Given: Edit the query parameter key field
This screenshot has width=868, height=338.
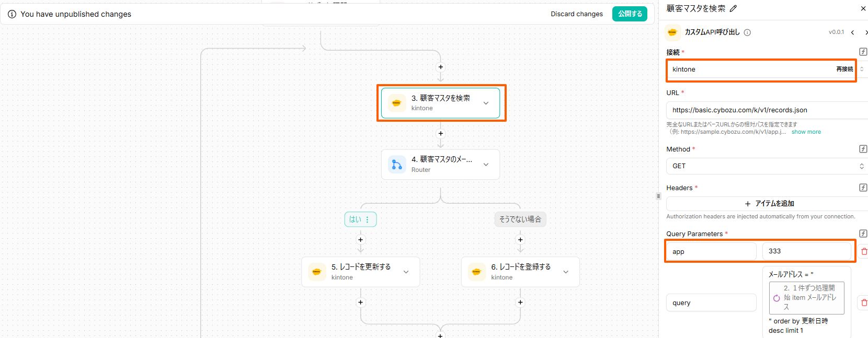Looking at the screenshot, I should [711, 302].
